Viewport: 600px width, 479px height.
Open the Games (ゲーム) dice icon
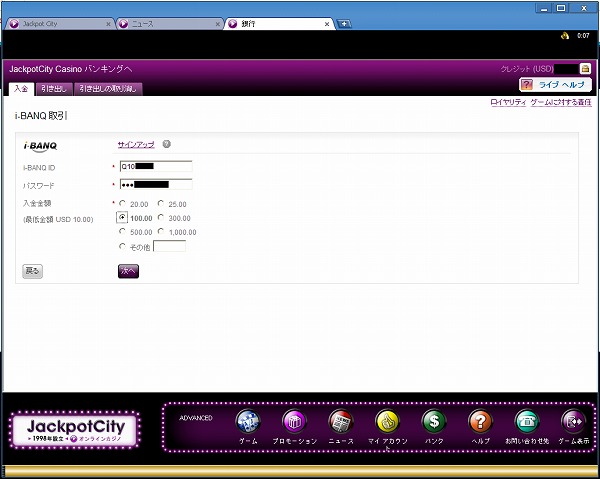[x=248, y=421]
